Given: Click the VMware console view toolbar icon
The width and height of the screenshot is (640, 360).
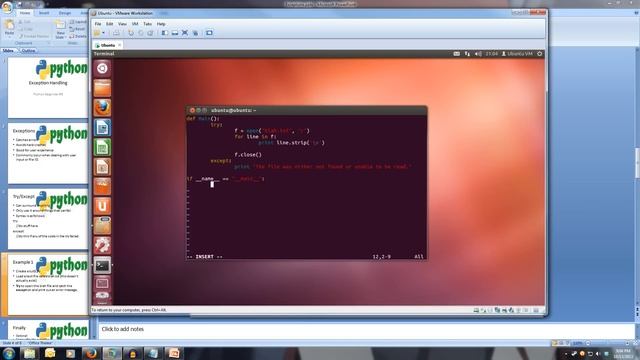Looking at the screenshot, I should click(x=209, y=33).
